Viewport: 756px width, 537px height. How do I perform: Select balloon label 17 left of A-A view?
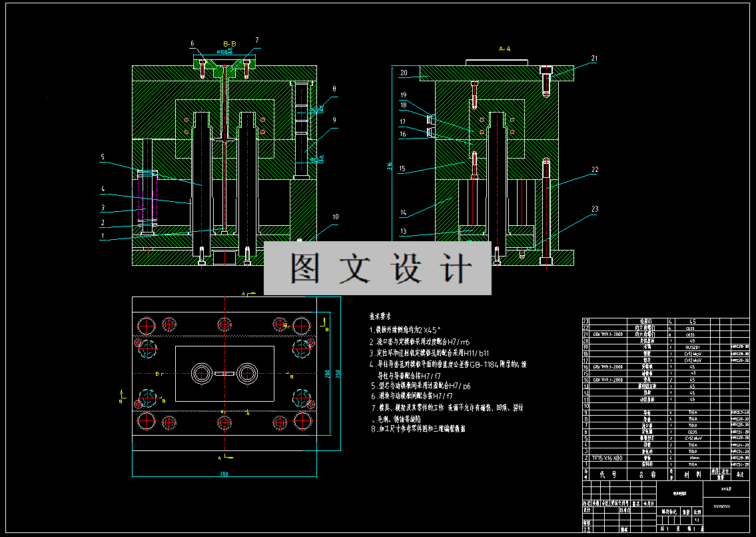tap(402, 122)
